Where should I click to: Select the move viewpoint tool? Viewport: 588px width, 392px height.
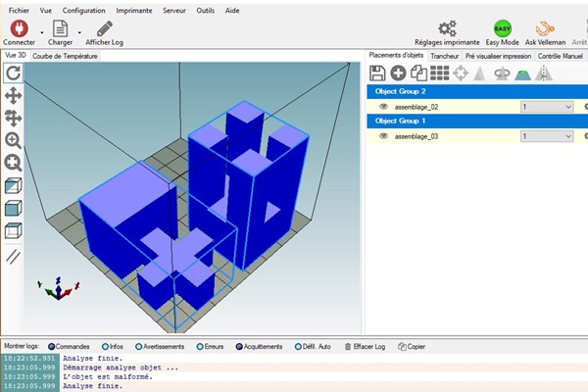tap(14, 96)
